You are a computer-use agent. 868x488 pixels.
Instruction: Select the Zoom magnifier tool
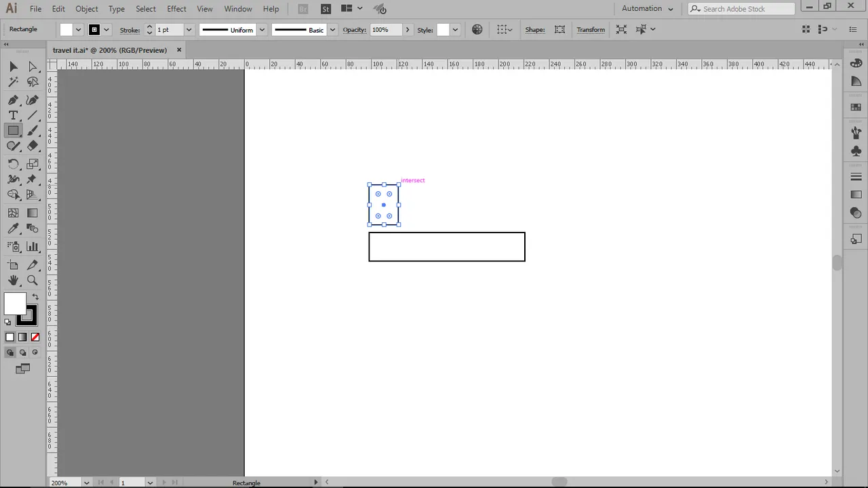click(x=32, y=280)
